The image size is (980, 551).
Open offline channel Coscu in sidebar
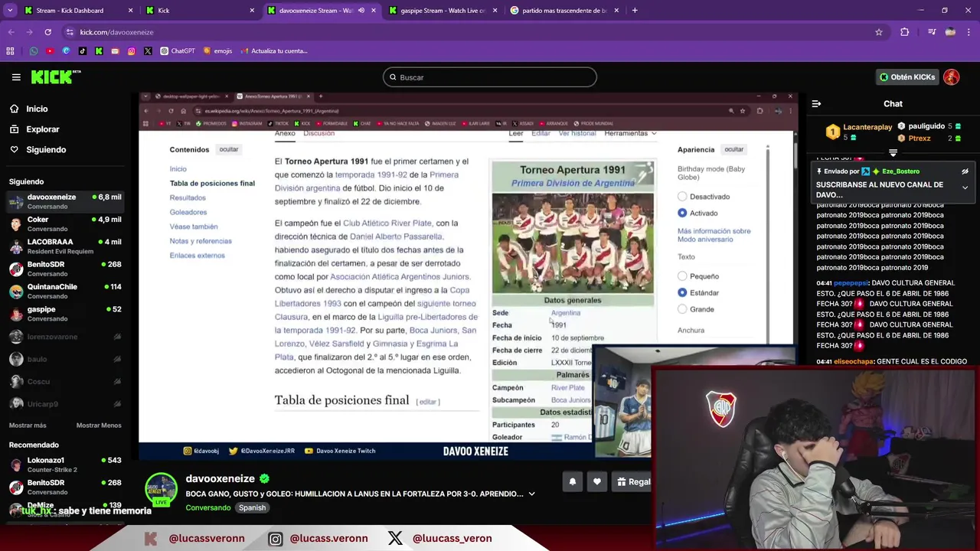(x=65, y=382)
